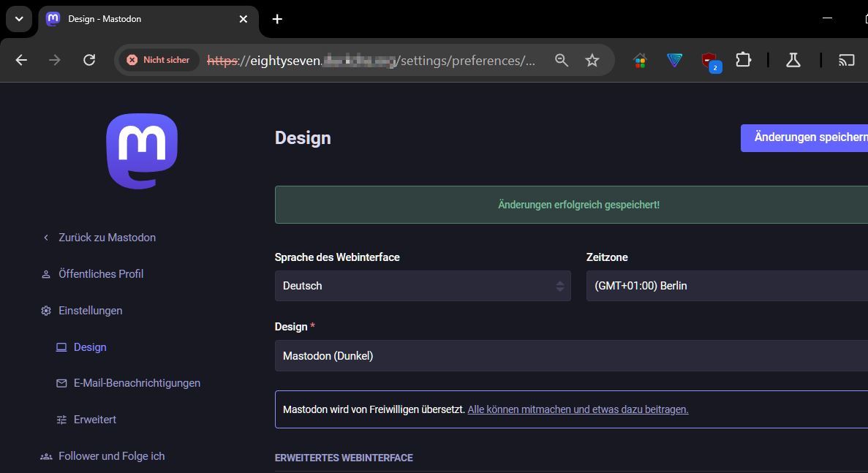Click Zurück zu Mastodon link
The height and width of the screenshot is (473, 868).
pyautogui.click(x=107, y=238)
